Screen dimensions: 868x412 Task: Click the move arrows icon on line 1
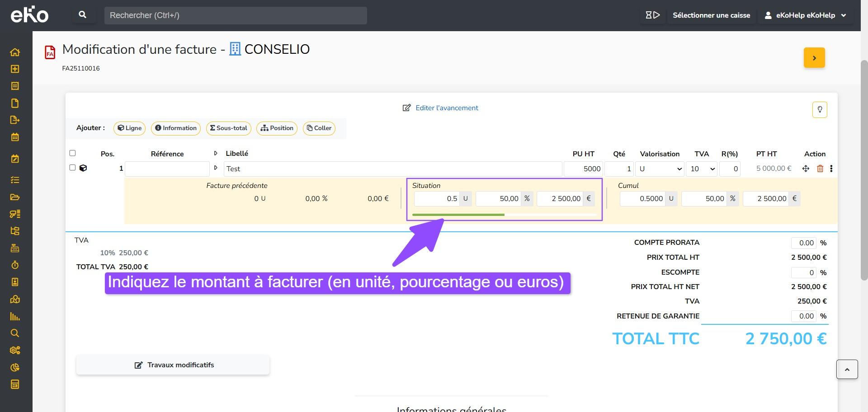[x=806, y=169]
